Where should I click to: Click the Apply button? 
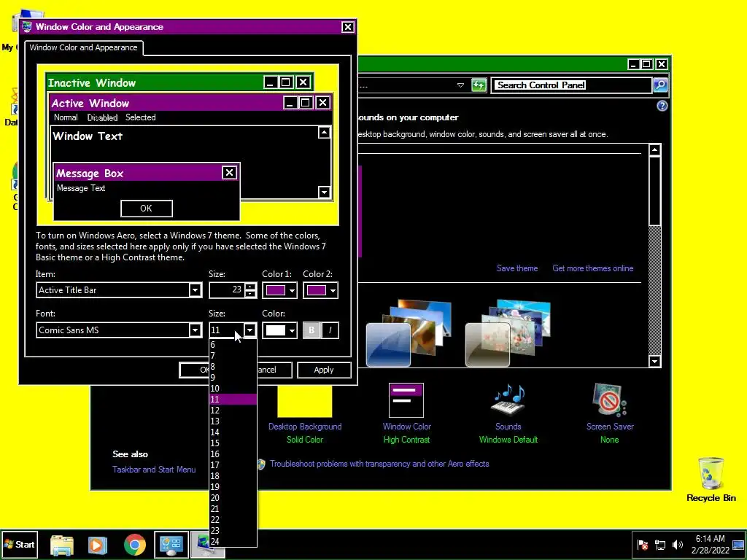[x=324, y=370]
